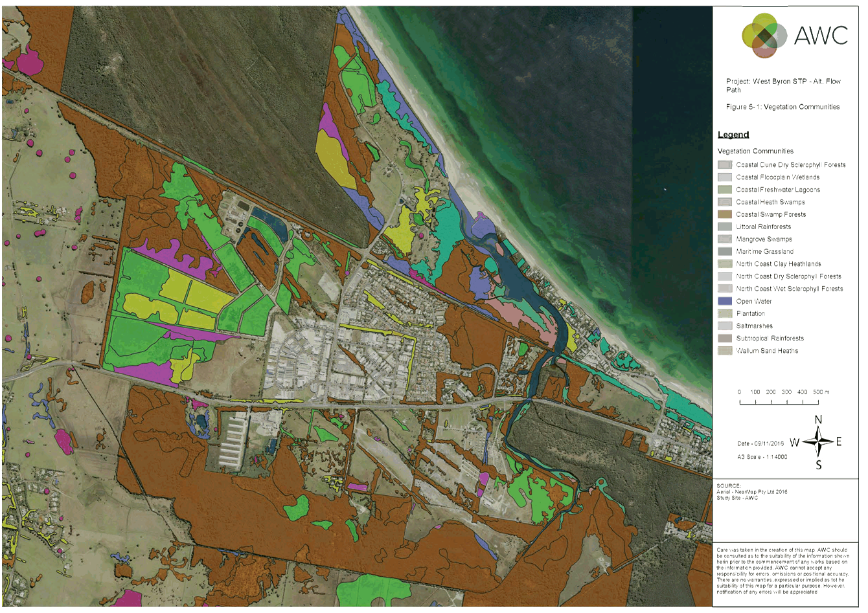Screen dimensions: 868x613
Task: Click the AWC circular logo emblem
Action: coord(764,36)
